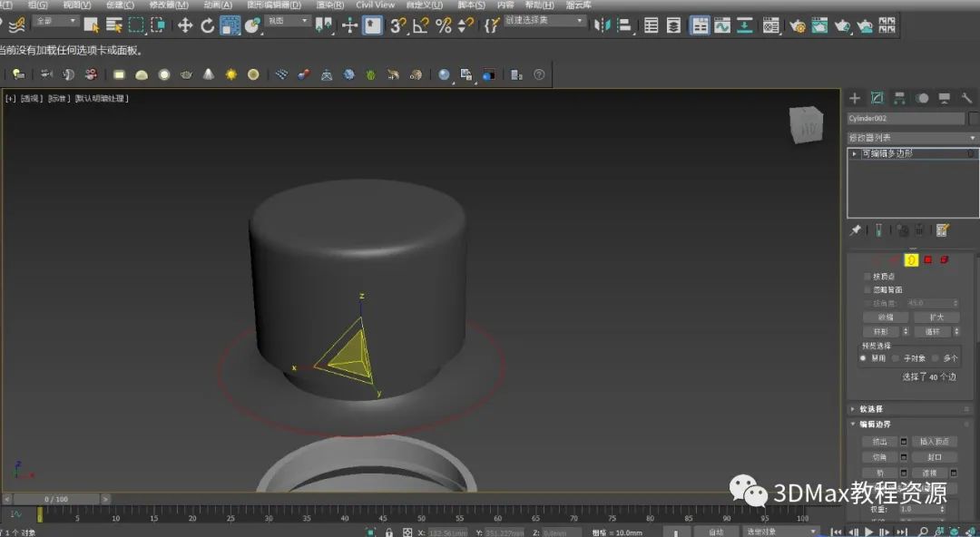This screenshot has height=537, width=980.
Task: Activate the Rotate tool in main toolbar
Action: tap(208, 25)
